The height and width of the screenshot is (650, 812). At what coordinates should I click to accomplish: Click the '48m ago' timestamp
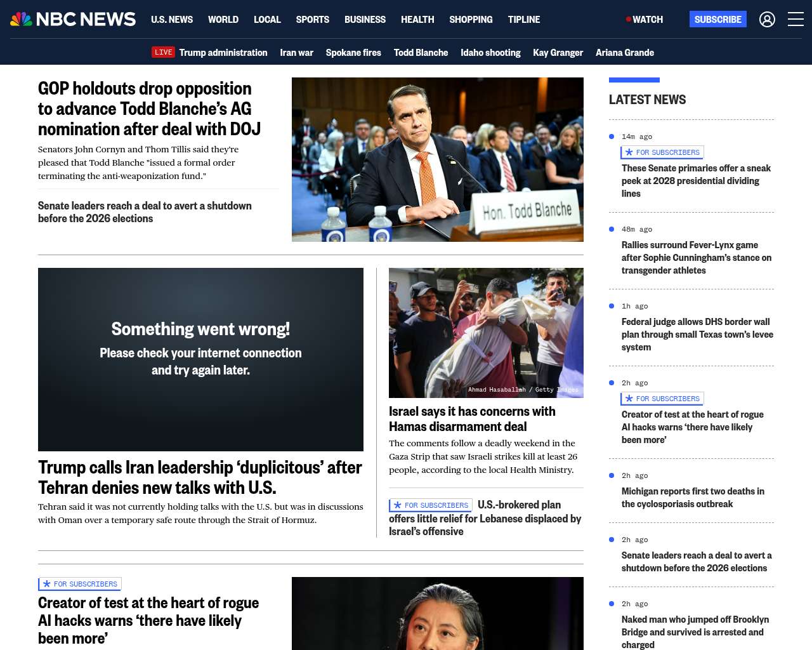637,229
